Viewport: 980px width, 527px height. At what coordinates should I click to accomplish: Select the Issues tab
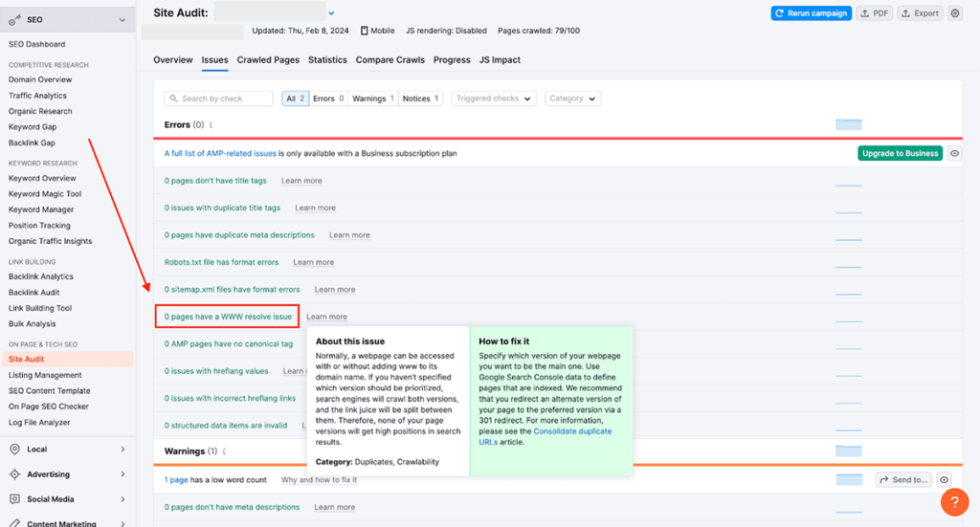[214, 60]
